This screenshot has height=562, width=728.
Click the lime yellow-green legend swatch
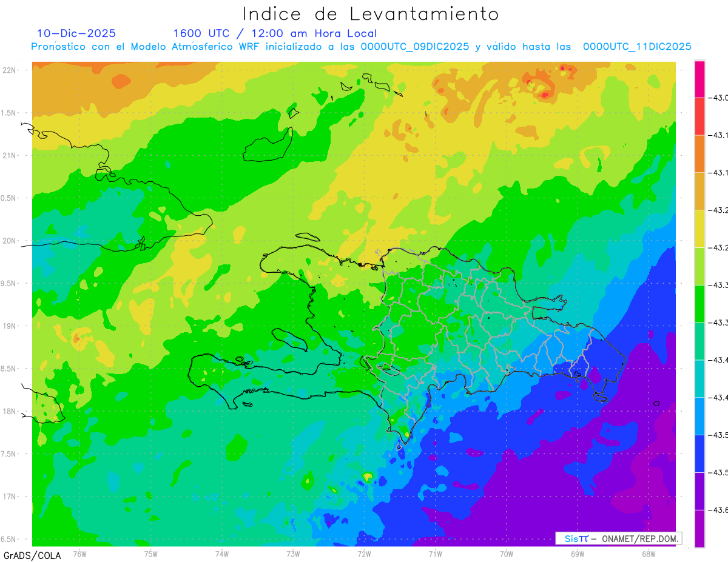(x=699, y=266)
